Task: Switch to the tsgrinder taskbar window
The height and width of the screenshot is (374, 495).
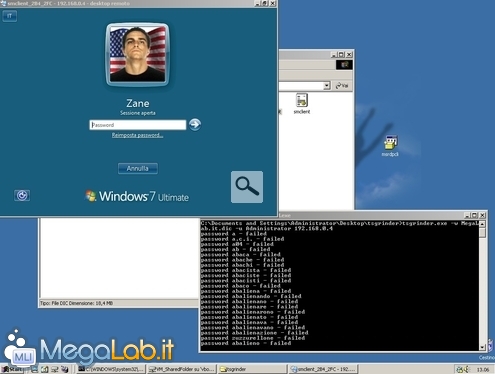Action: pyautogui.click(x=251, y=369)
